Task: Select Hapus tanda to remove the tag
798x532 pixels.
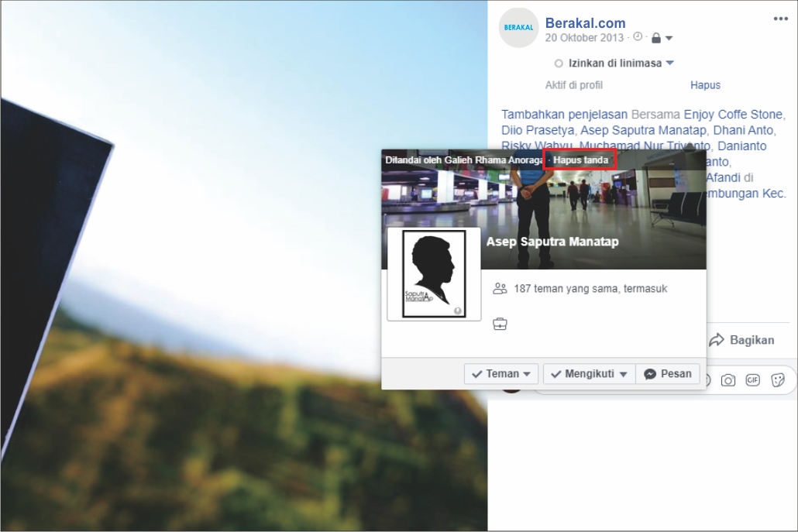Action: 580,160
